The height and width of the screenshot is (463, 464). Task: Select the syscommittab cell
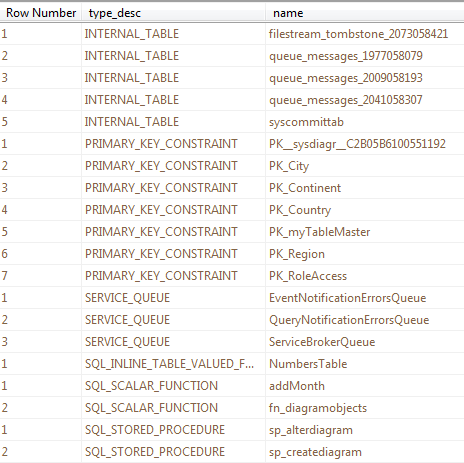click(365, 122)
